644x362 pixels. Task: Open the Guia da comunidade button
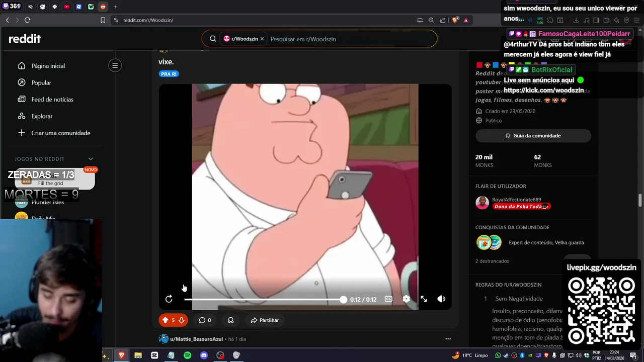coord(533,136)
